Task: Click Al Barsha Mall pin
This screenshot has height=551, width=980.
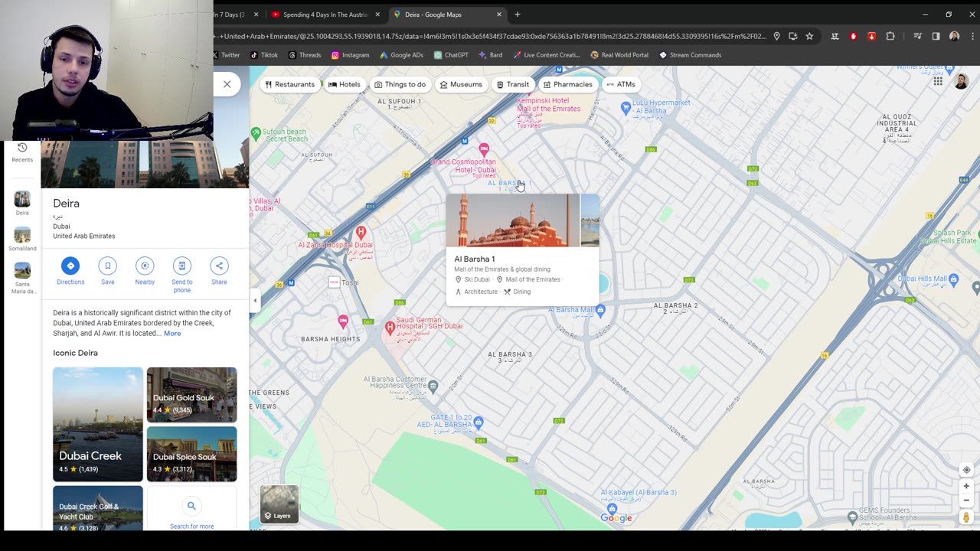Action: (x=600, y=310)
